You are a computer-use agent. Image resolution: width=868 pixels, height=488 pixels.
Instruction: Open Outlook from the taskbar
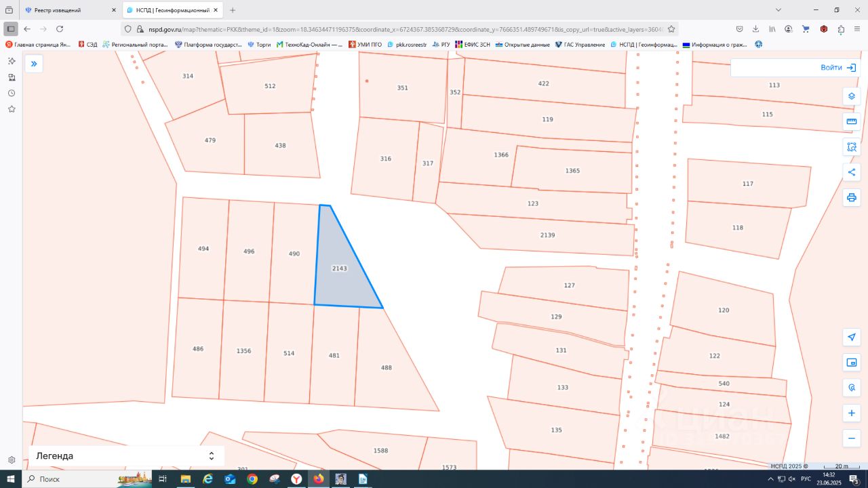pos(230,479)
